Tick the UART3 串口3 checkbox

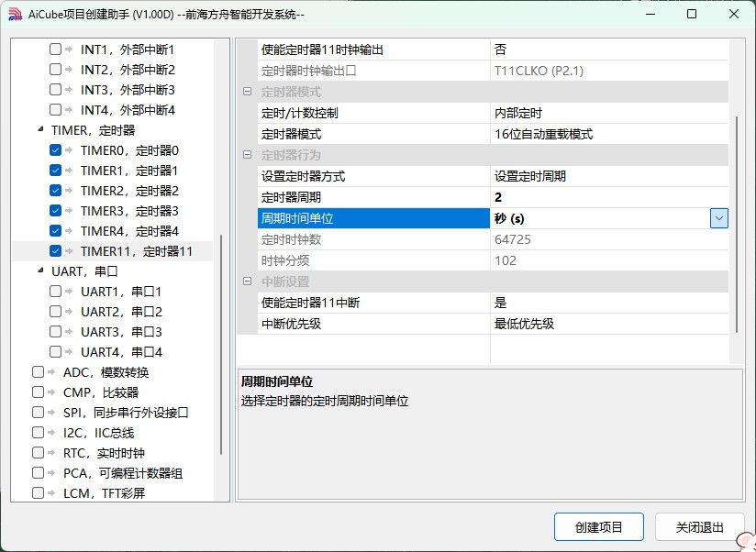pyautogui.click(x=55, y=331)
